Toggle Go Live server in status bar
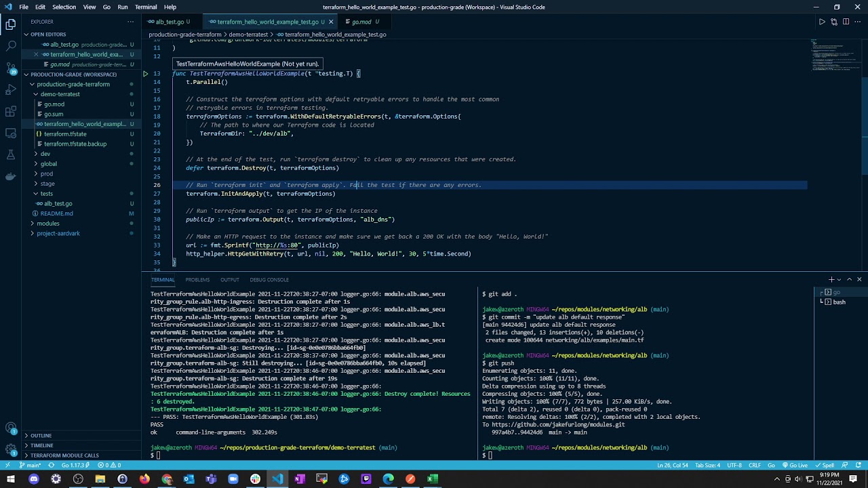Image resolution: width=868 pixels, height=488 pixels. [795, 466]
